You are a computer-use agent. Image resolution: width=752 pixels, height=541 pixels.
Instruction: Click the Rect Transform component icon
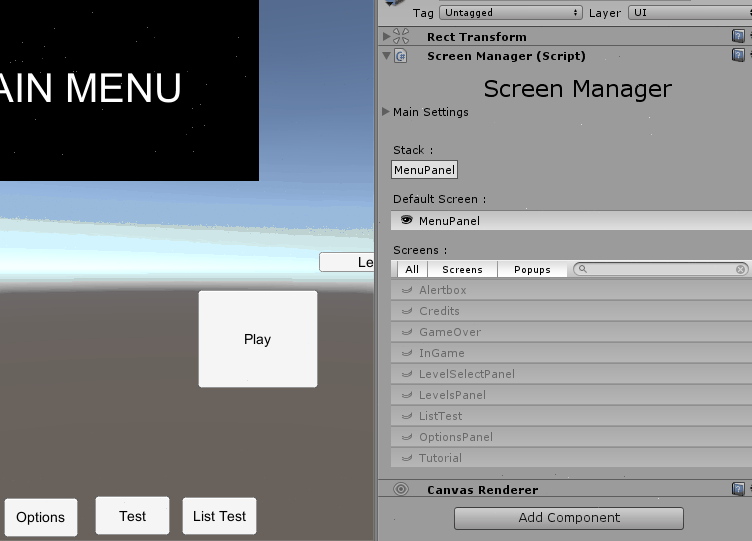[401, 36]
